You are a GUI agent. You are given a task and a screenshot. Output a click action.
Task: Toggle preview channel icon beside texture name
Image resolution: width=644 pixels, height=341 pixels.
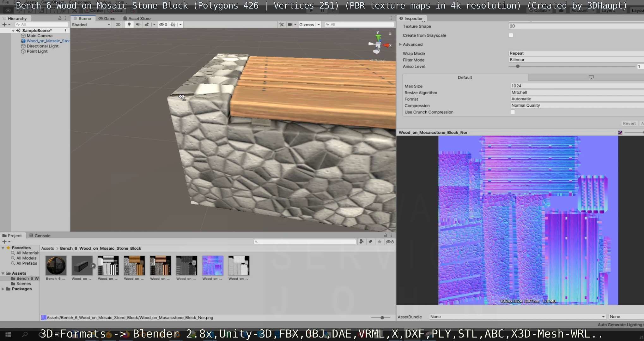pyautogui.click(x=620, y=133)
